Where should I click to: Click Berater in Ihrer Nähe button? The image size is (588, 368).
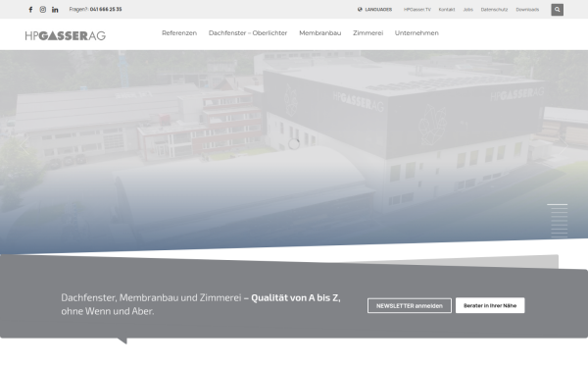[x=490, y=305]
